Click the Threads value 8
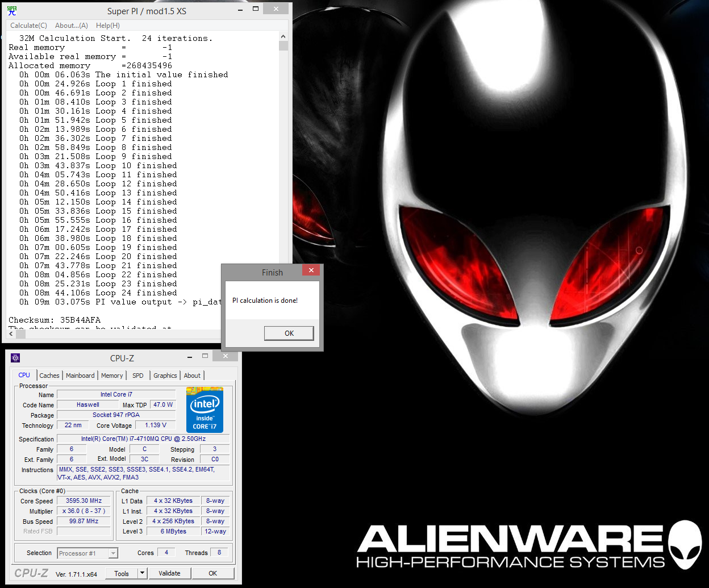This screenshot has width=709, height=588. point(219,552)
